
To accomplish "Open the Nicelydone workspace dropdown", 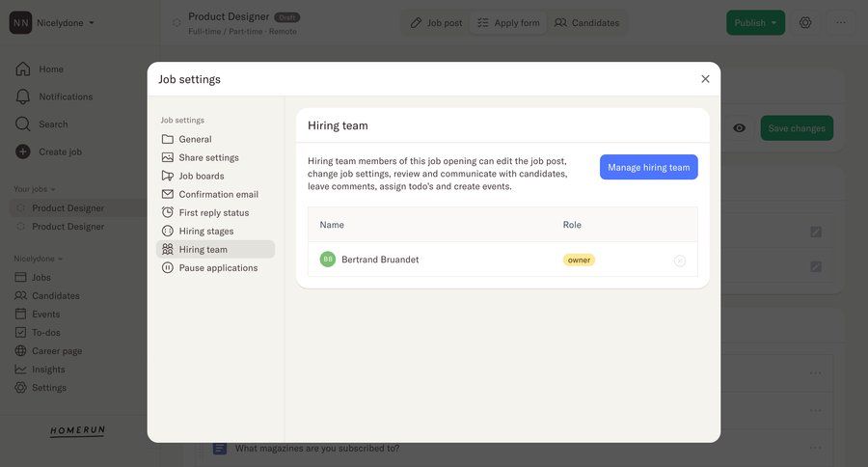I will click(x=66, y=23).
